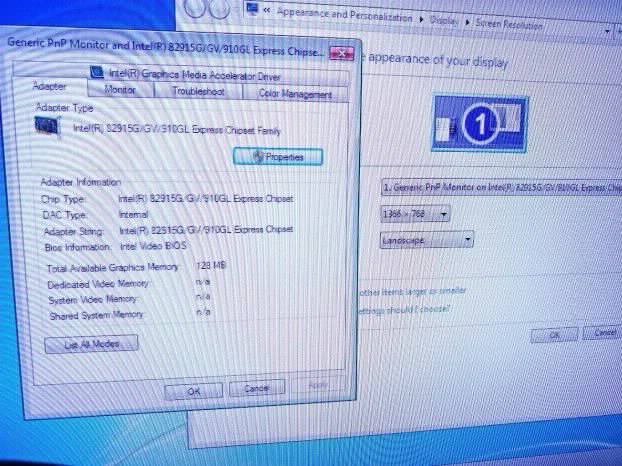
Task: Click 'Total Available Graphics Memory:' label
Action: coord(113,268)
